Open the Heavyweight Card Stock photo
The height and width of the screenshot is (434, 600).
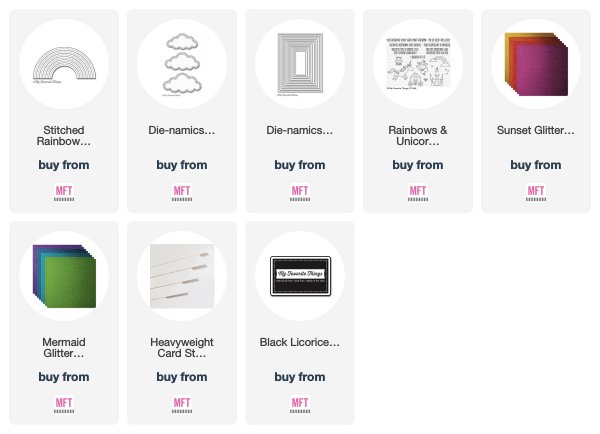tap(182, 276)
